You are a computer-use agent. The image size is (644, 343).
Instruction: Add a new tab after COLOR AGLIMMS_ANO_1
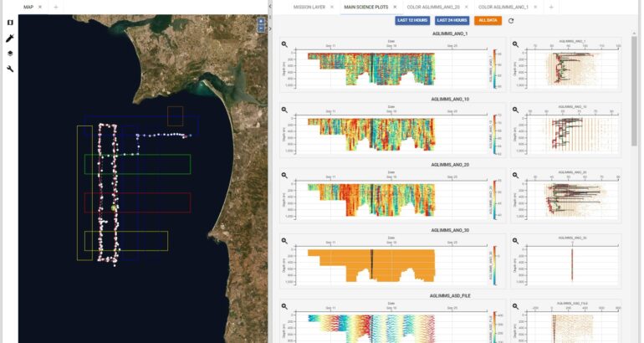tap(551, 7)
